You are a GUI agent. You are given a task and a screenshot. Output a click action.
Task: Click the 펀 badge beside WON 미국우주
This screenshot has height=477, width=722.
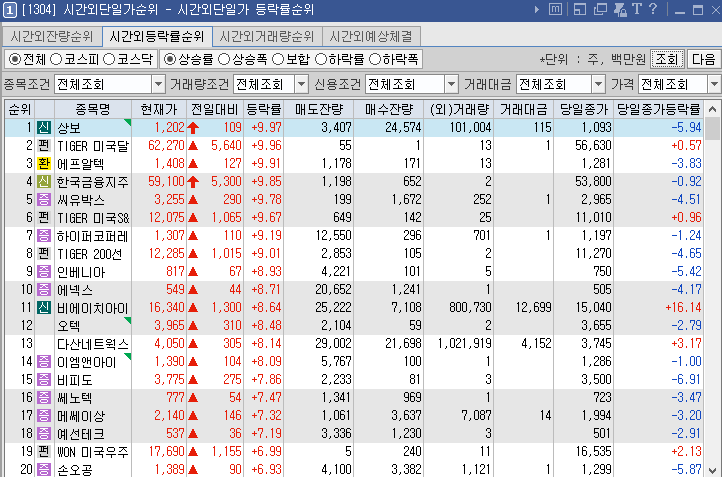point(44,451)
